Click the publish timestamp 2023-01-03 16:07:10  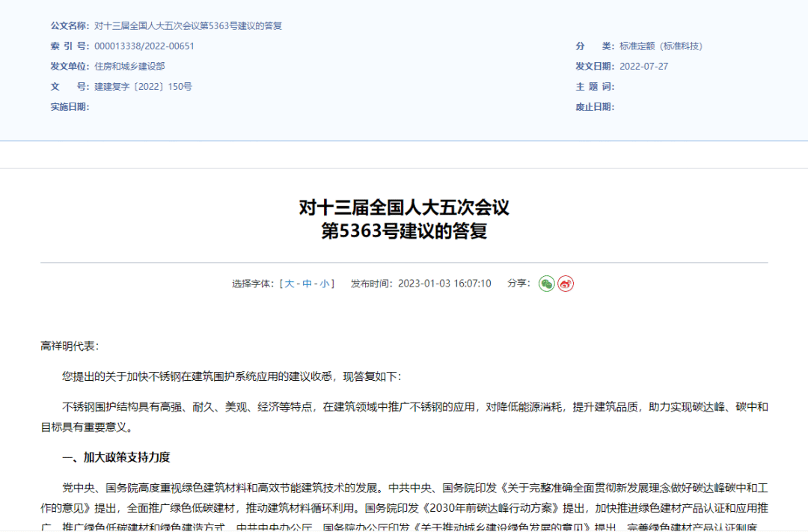444,284
